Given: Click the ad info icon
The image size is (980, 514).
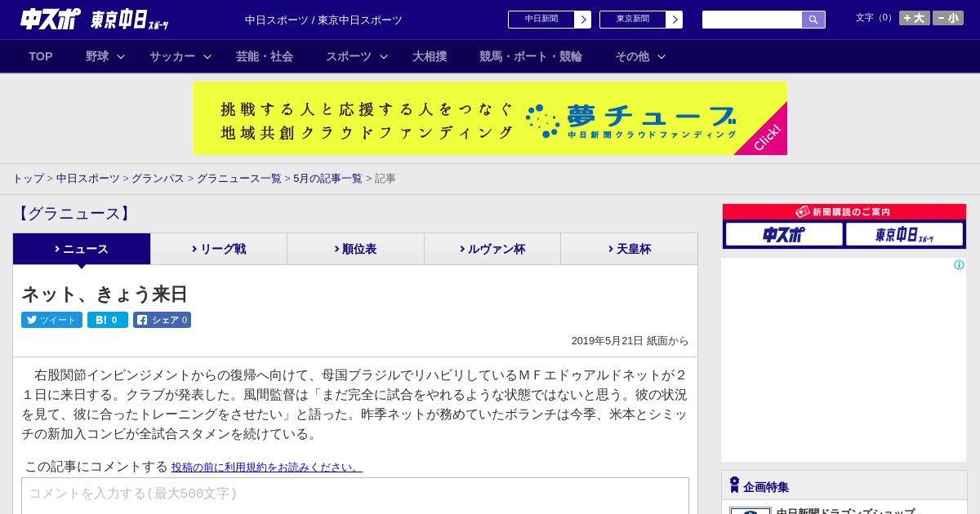Looking at the screenshot, I should (x=959, y=265).
